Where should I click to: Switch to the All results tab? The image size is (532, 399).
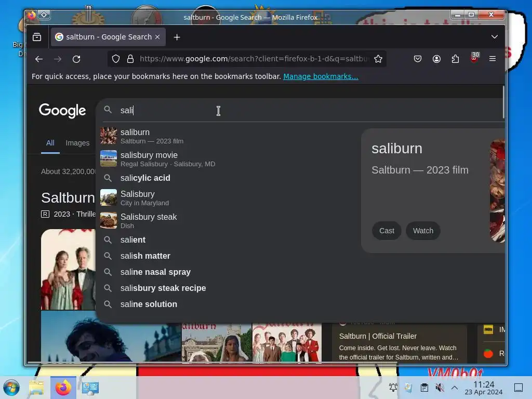50,143
